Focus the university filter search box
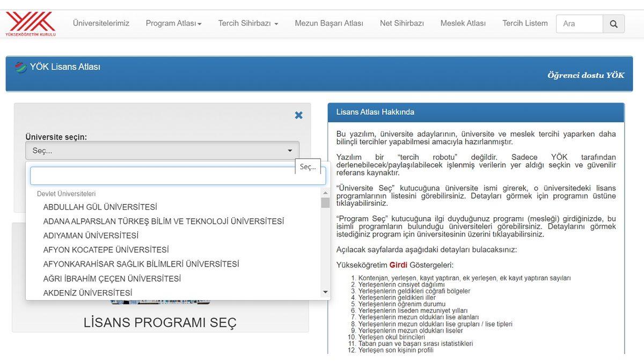The width and height of the screenshot is (644, 362). tap(178, 176)
